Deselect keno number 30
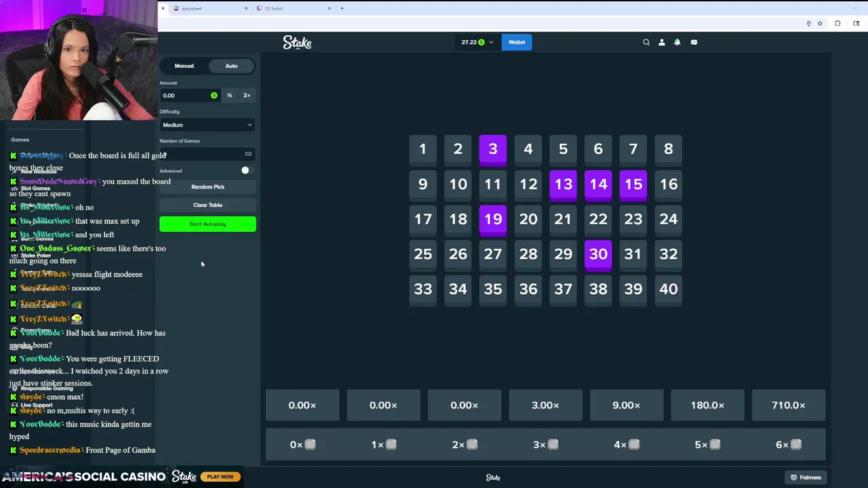Screen dimensions: 868x488 pyautogui.click(x=598, y=254)
